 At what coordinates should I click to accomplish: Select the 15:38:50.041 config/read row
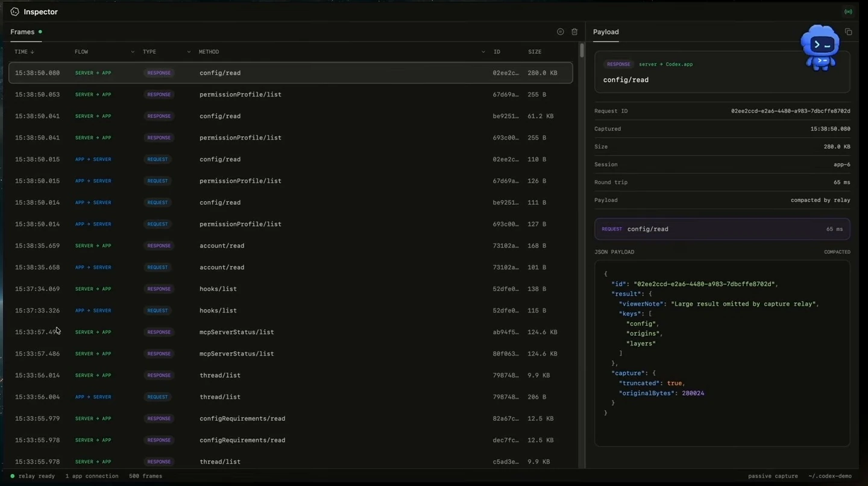pos(291,116)
